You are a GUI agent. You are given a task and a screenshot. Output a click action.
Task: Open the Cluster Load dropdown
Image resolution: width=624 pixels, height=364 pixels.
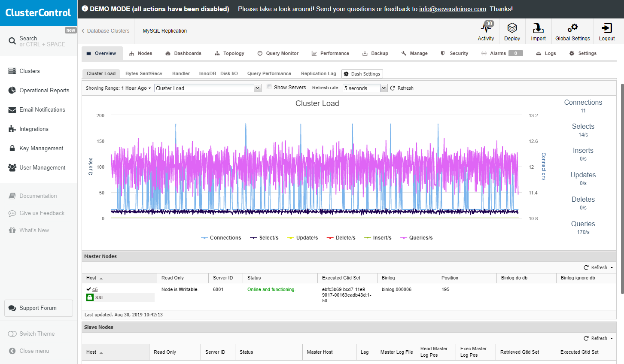pyautogui.click(x=207, y=88)
